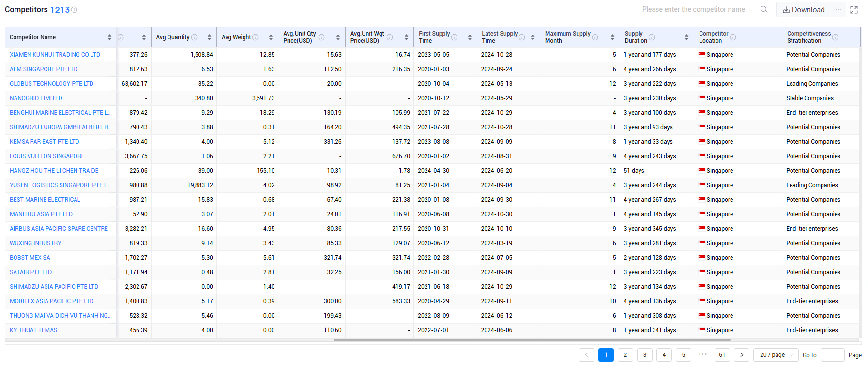The image size is (868, 368).
Task: Open MANITOU ASIA PTE LTD link
Action: click(x=41, y=214)
